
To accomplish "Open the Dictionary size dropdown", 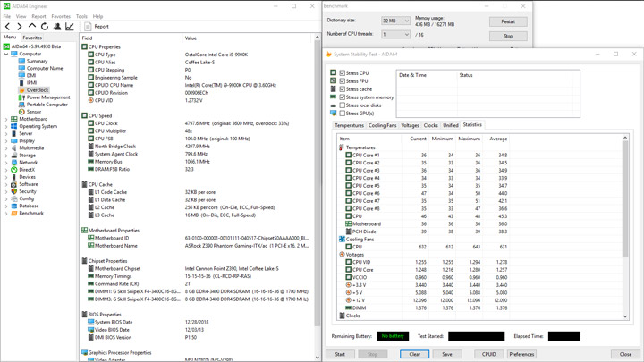I will coord(394,21).
